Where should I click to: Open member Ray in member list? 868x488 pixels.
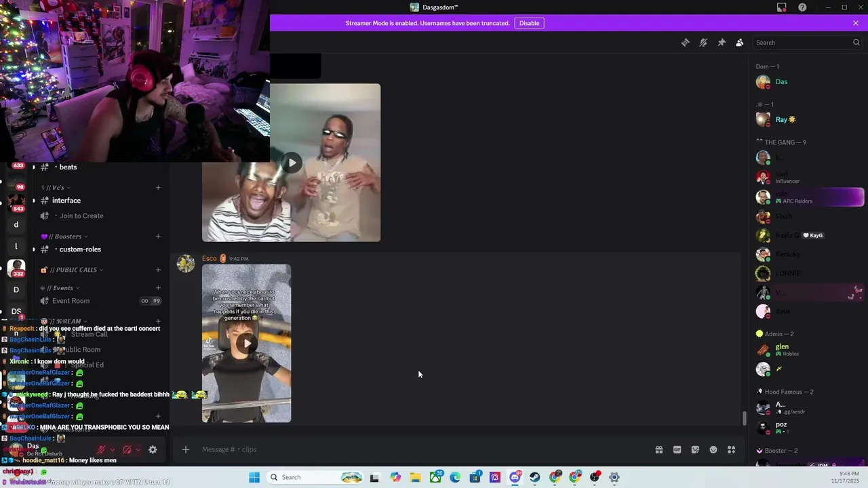tap(808, 120)
